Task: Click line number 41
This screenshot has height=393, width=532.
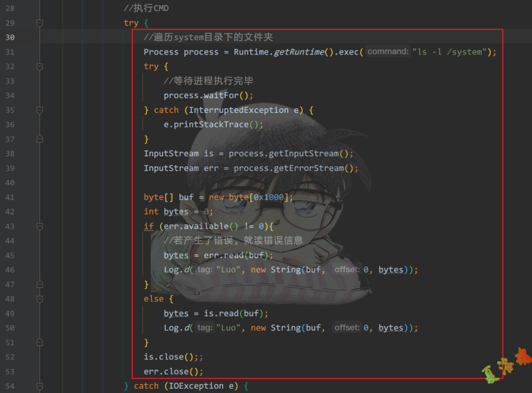Action: click(9, 197)
